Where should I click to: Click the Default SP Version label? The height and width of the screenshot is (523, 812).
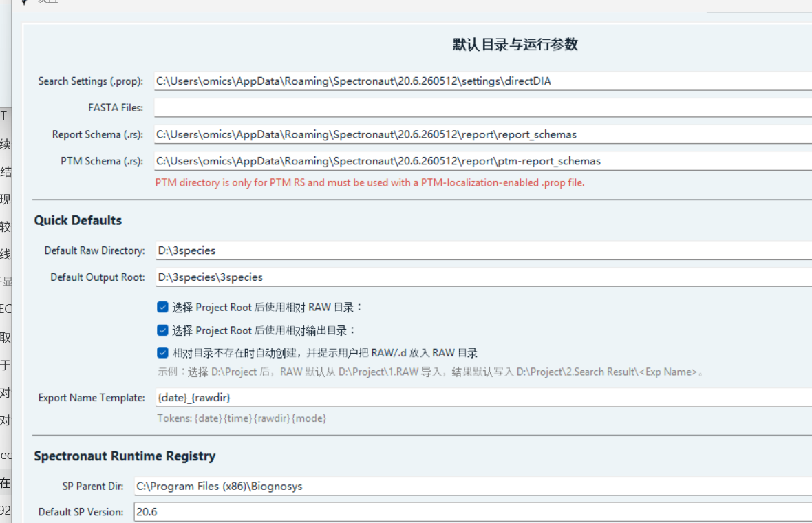(x=81, y=512)
